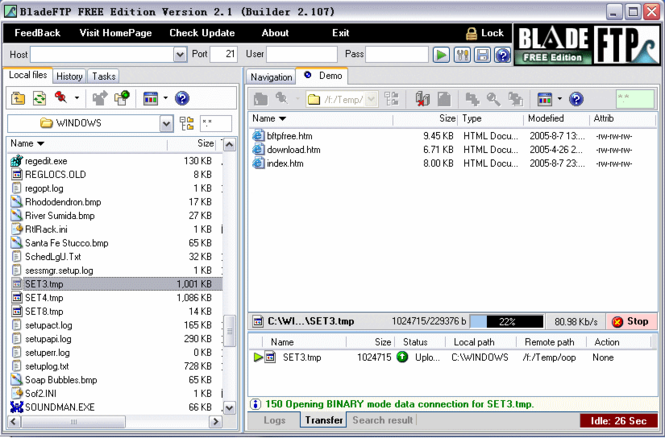
Task: Click the remote delete red-X icon
Action: (x=422, y=99)
